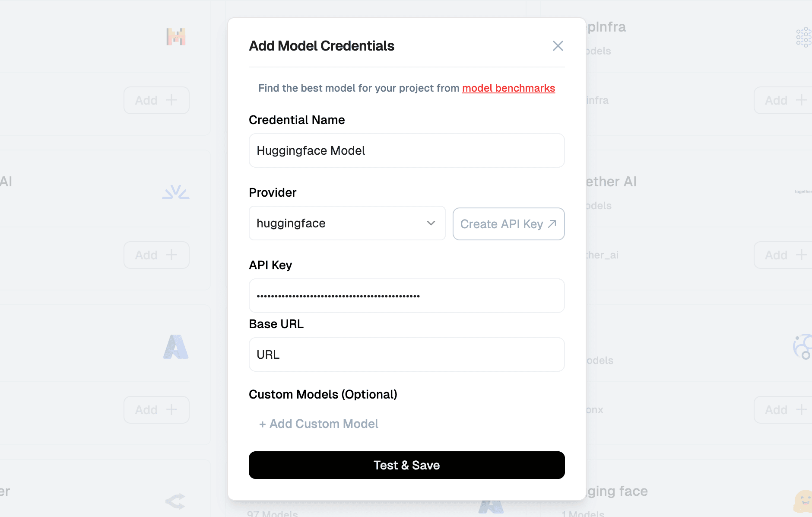Viewport: 812px width, 517px height.
Task: Click the Hugging Face emoji logo icon
Action: [803, 501]
